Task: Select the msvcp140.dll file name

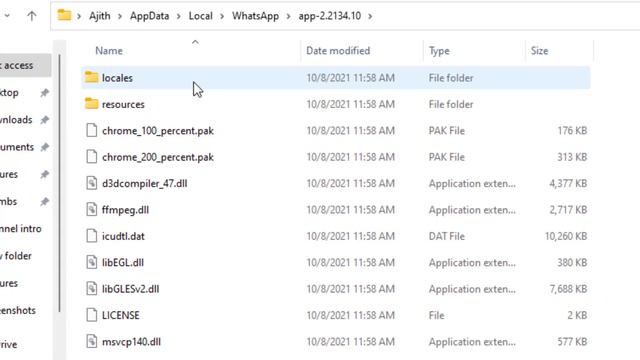Action: tap(131, 342)
